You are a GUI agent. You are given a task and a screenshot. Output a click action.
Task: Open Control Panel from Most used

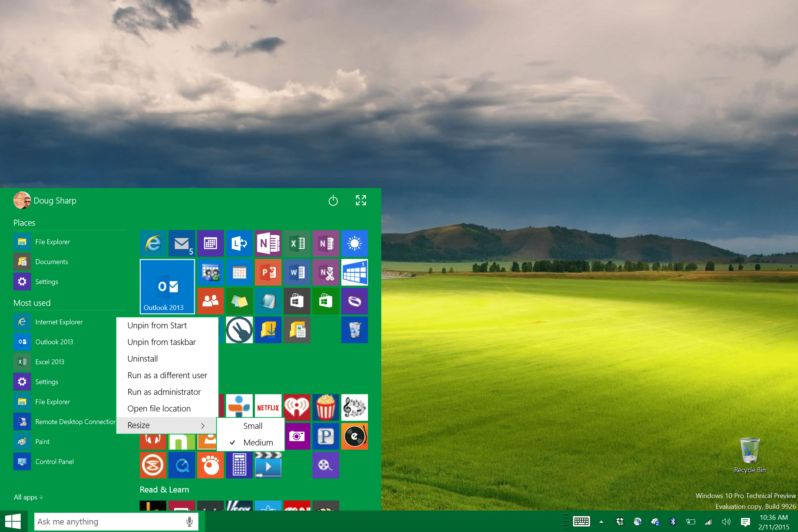coord(65,461)
